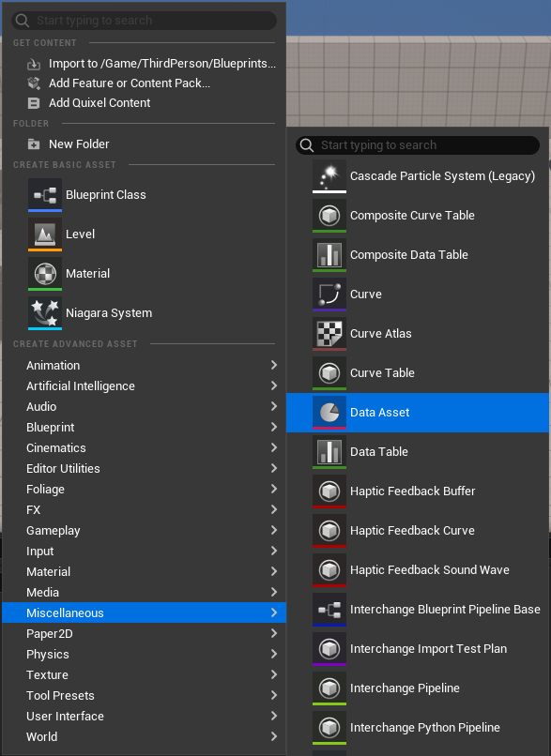
Task: Click the Niagara System stars icon
Action: (45, 313)
